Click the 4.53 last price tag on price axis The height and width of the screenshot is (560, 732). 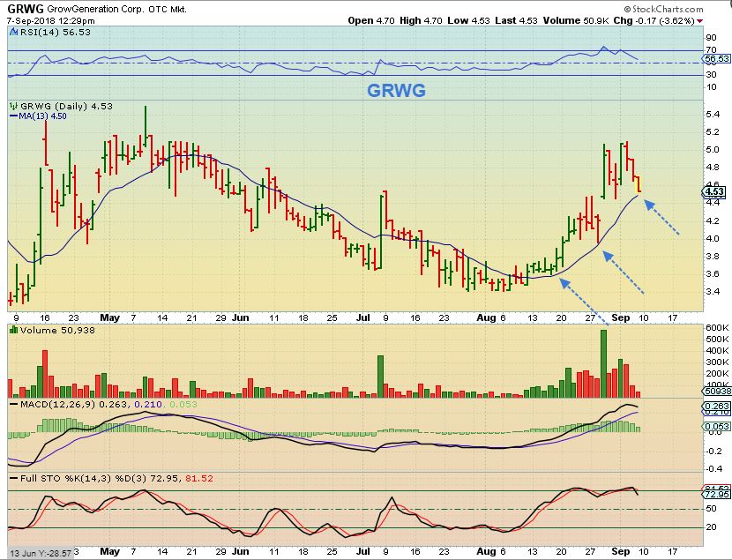[x=714, y=191]
